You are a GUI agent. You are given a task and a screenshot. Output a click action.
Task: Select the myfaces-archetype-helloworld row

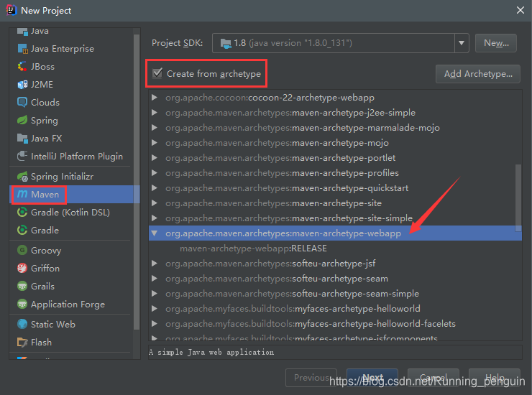tap(335, 309)
